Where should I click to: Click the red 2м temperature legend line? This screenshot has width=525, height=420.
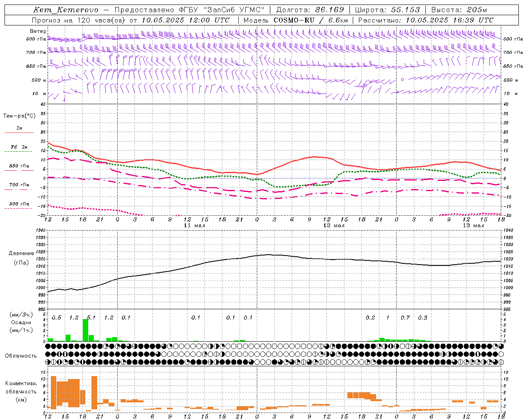point(19,132)
